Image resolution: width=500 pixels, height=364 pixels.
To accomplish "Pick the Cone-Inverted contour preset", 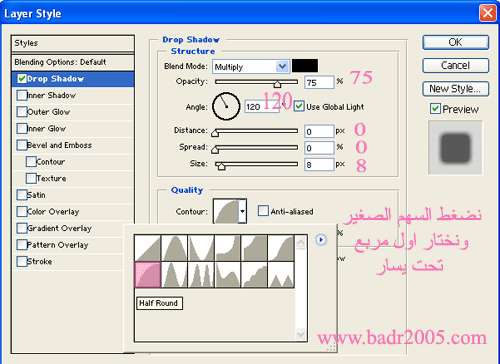I will (201, 248).
